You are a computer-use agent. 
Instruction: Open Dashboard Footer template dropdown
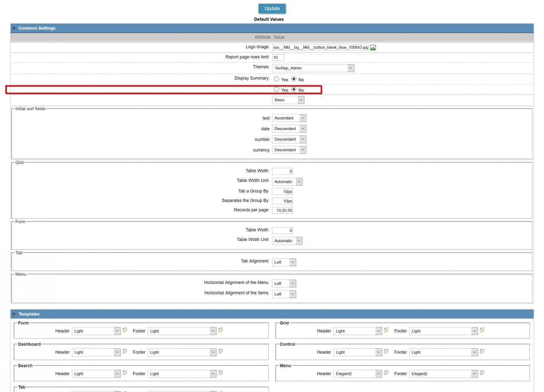pos(182,352)
